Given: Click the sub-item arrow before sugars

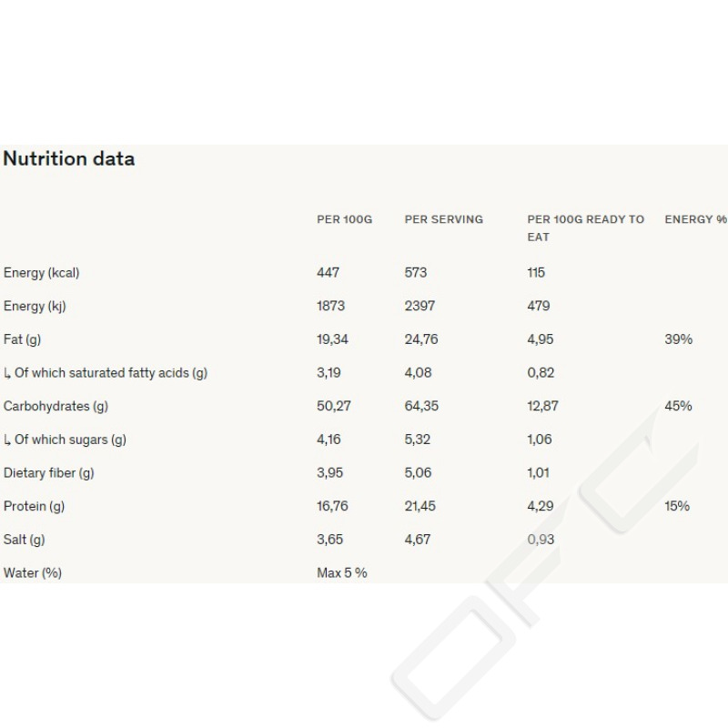Looking at the screenshot, I should [x=7, y=440].
